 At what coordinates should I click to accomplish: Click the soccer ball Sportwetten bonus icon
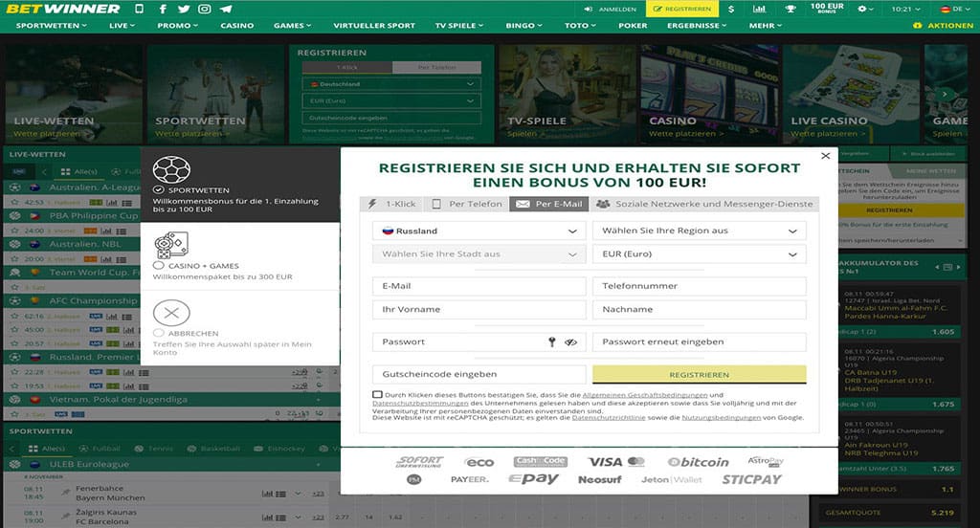pyautogui.click(x=171, y=169)
